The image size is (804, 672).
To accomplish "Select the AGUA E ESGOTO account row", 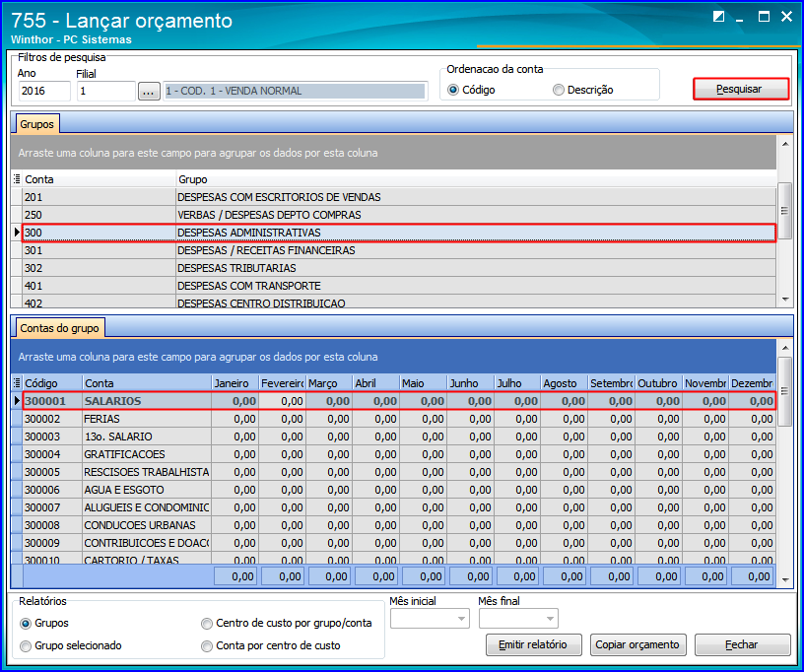I will 399,490.
